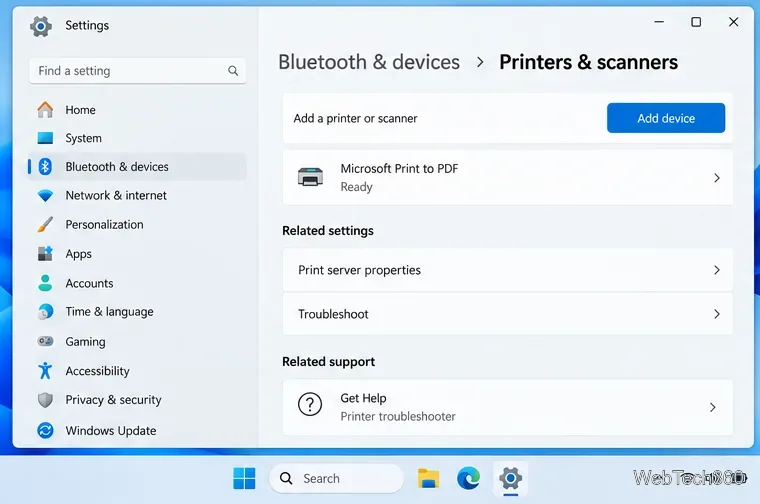Click the Gaming controller icon
Image resolution: width=760 pixels, height=504 pixels.
click(x=45, y=341)
